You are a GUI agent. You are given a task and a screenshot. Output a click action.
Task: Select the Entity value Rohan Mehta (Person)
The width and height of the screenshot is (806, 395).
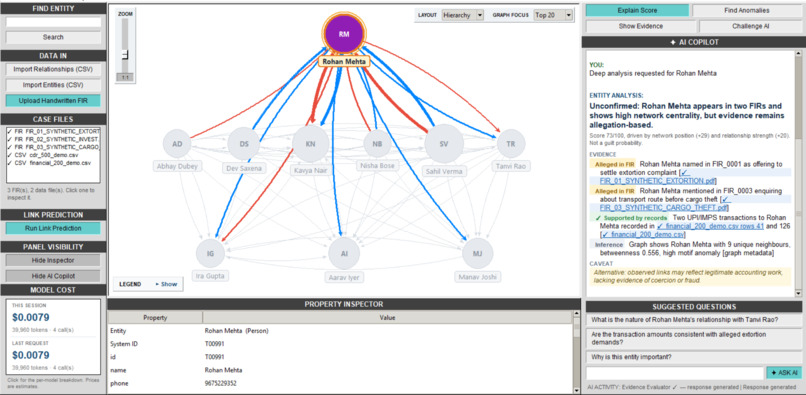pos(236,331)
